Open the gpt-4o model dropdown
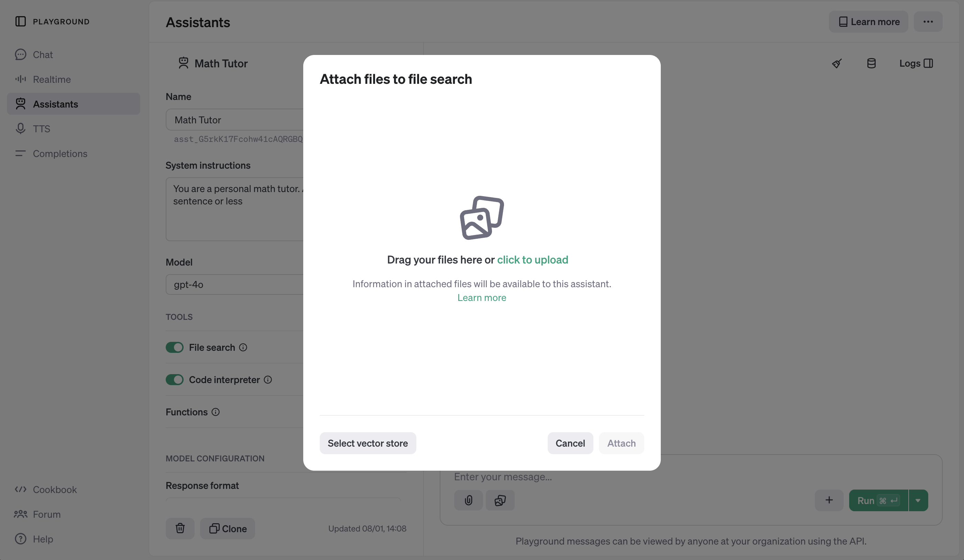 point(234,284)
